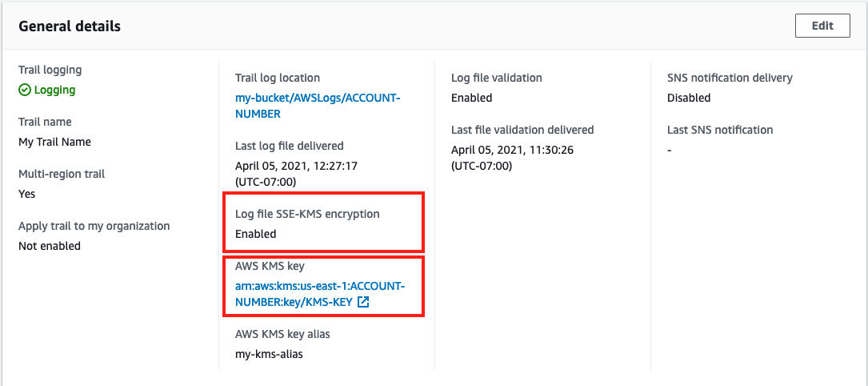Click the Log file SSE-KMS encryption label
Image resolution: width=868 pixels, height=386 pixels.
(307, 214)
